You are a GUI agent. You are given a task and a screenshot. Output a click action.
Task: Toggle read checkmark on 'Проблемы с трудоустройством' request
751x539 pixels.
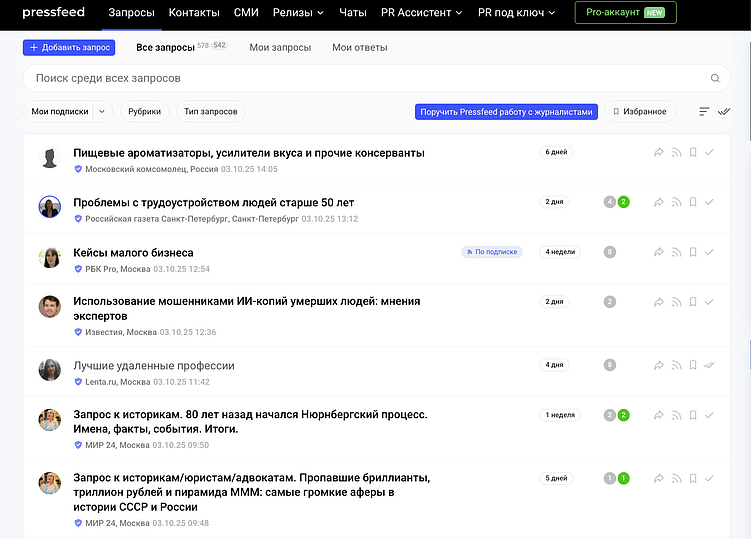pyautogui.click(x=709, y=202)
